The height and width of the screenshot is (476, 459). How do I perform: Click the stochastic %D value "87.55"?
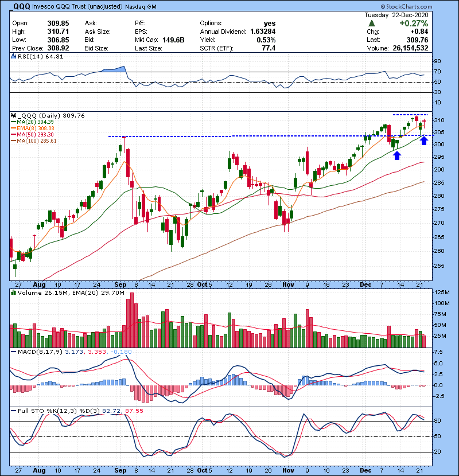(134, 411)
